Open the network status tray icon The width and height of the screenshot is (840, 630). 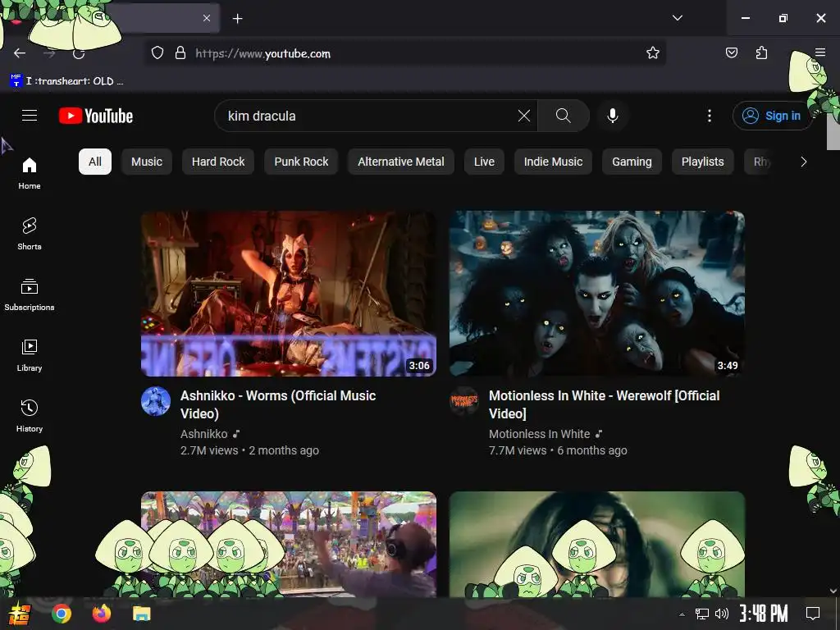702,614
